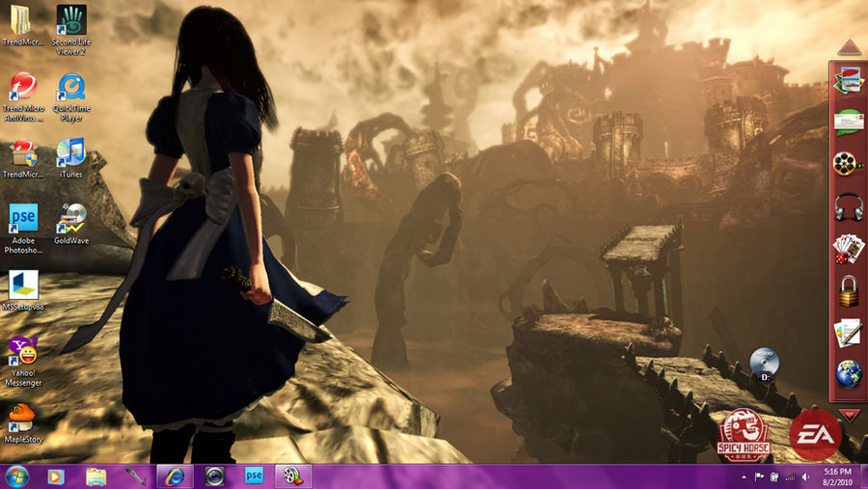The height and width of the screenshot is (489, 868).
Task: Switch to Internet Explorer on the taskbar
Action: pyautogui.click(x=175, y=476)
